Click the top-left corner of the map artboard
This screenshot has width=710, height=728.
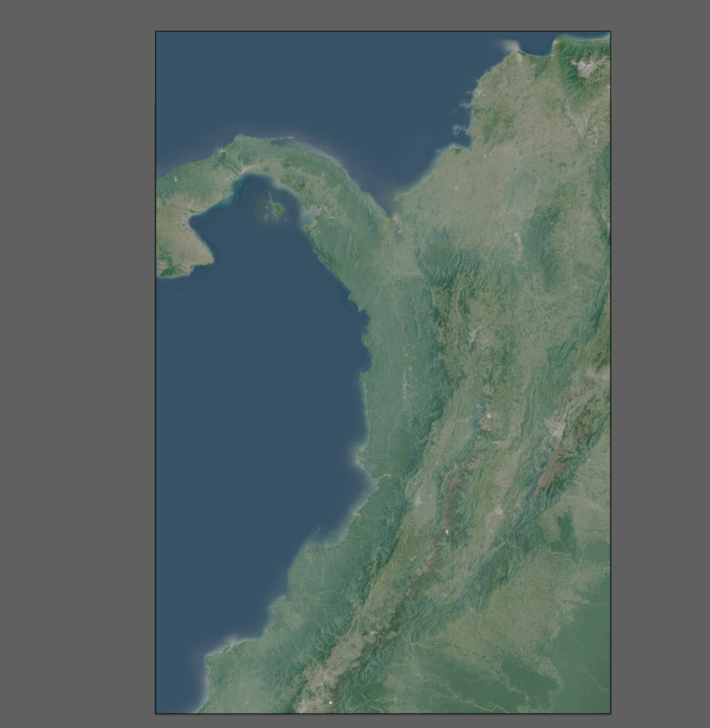pyautogui.click(x=156, y=32)
